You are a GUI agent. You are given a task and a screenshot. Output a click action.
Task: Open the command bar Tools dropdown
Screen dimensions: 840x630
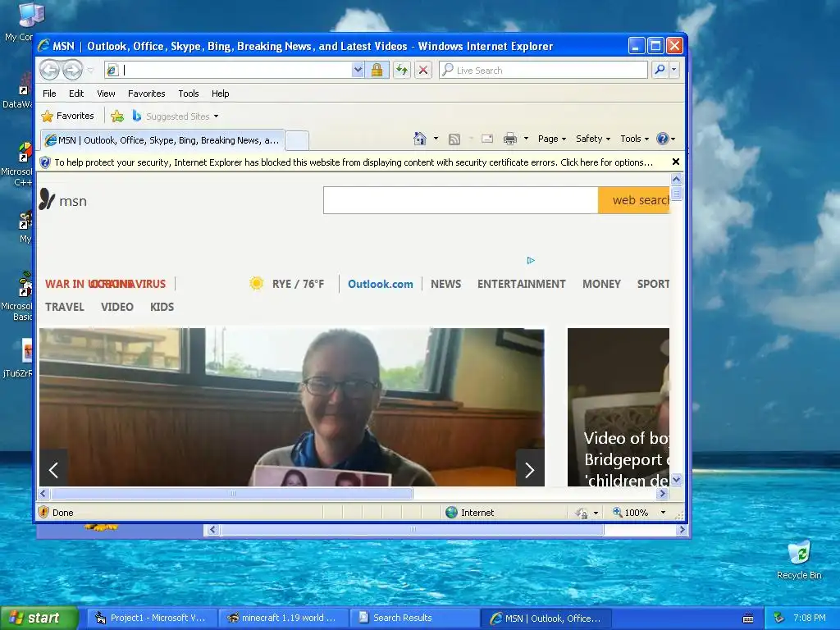pyautogui.click(x=634, y=139)
